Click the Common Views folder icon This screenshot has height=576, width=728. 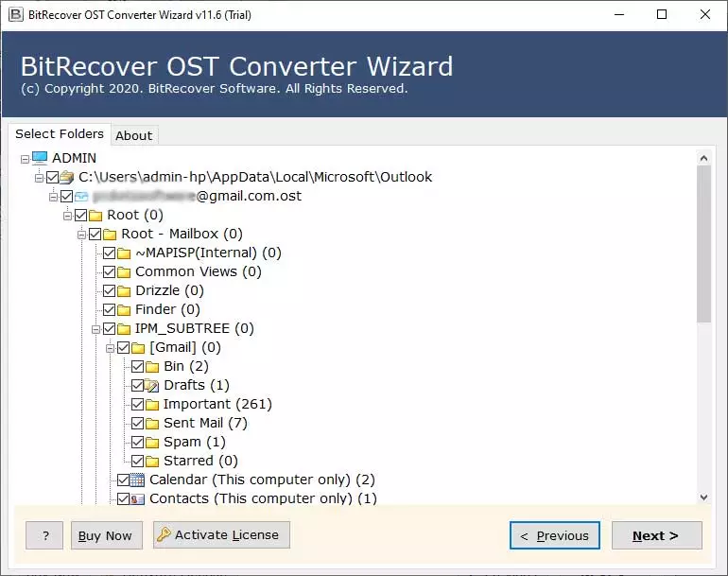pyautogui.click(x=124, y=272)
